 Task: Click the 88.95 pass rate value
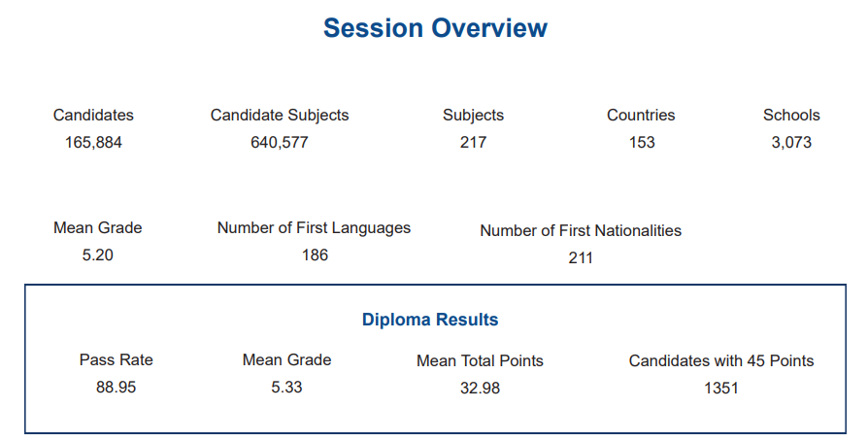click(116, 387)
